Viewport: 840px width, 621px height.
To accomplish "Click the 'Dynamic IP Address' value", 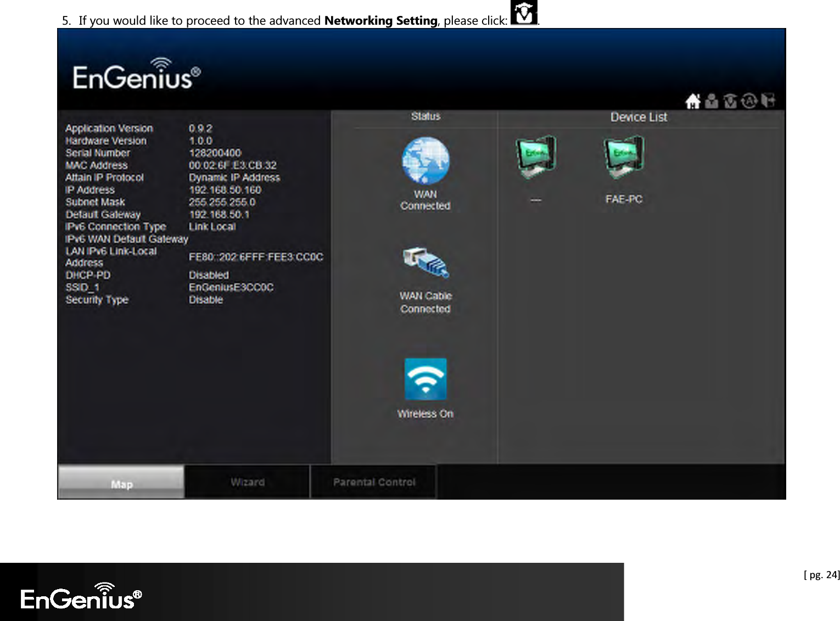I will (234, 178).
